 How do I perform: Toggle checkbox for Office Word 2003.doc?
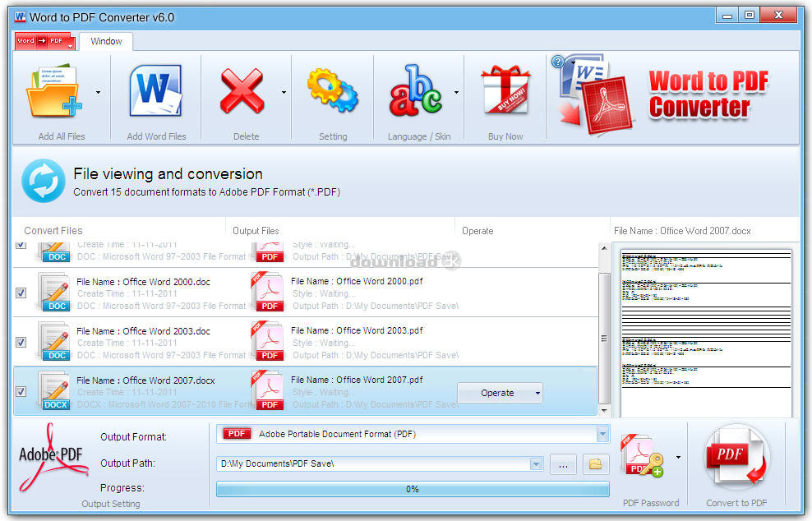coord(21,343)
